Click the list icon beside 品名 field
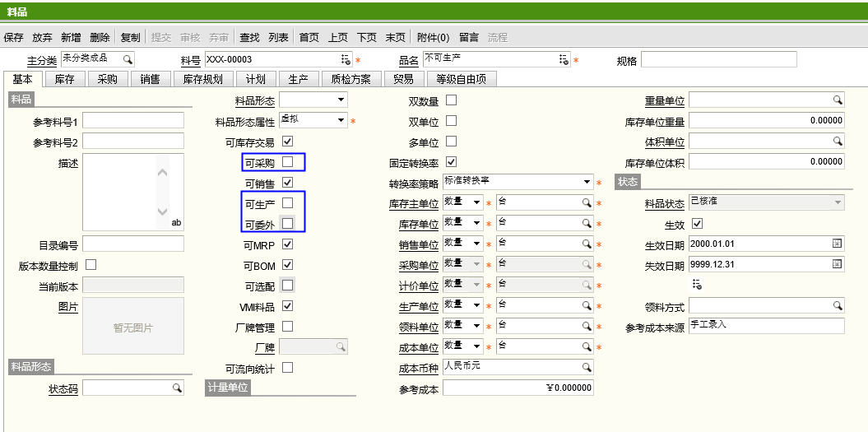The image size is (868, 432). (564, 59)
